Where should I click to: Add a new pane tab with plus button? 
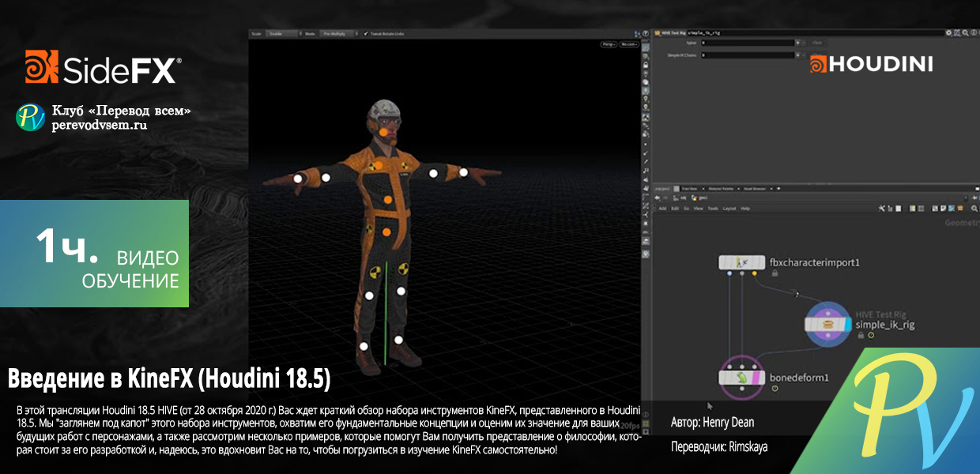pyautogui.click(x=778, y=189)
